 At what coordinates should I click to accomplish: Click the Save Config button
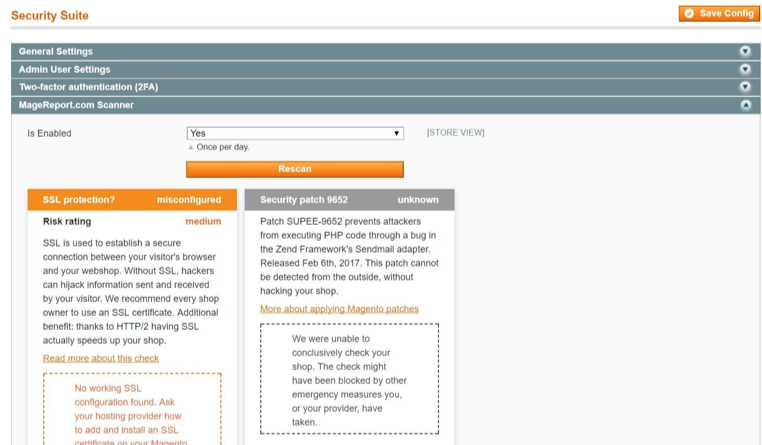click(x=719, y=14)
